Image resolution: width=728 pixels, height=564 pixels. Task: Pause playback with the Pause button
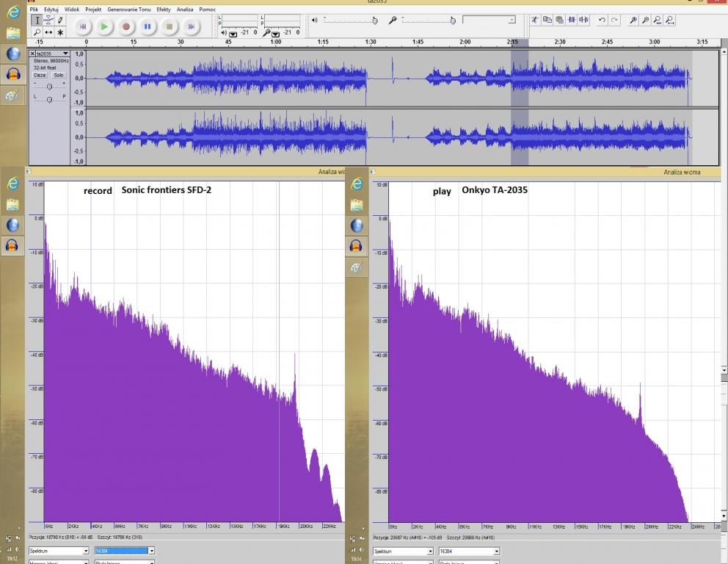[148, 26]
